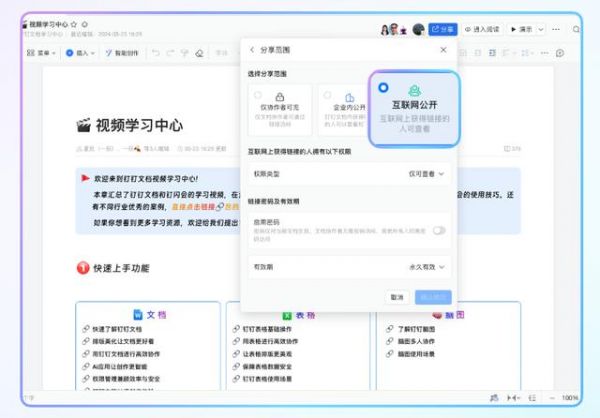Click the 取消 button
Screen dimensions: 600x418
tap(398, 297)
